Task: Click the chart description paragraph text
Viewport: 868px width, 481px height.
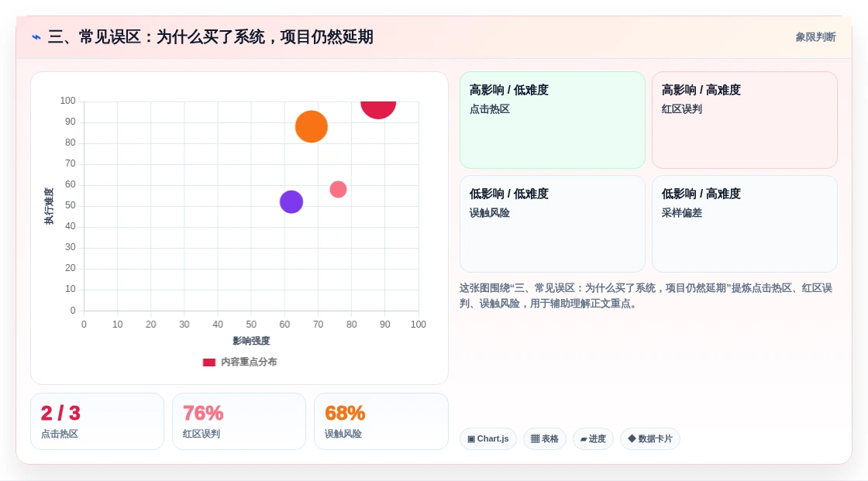Action: [646, 296]
